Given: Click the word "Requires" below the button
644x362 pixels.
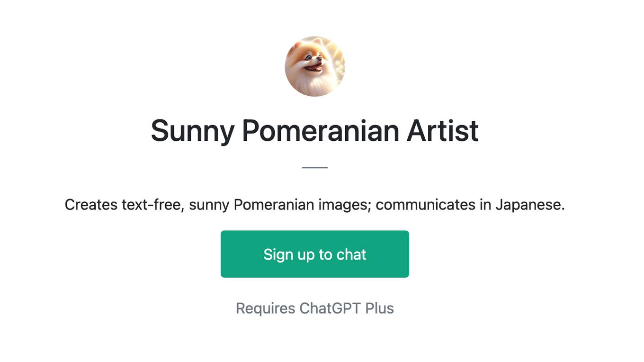Looking at the screenshot, I should [266, 308].
